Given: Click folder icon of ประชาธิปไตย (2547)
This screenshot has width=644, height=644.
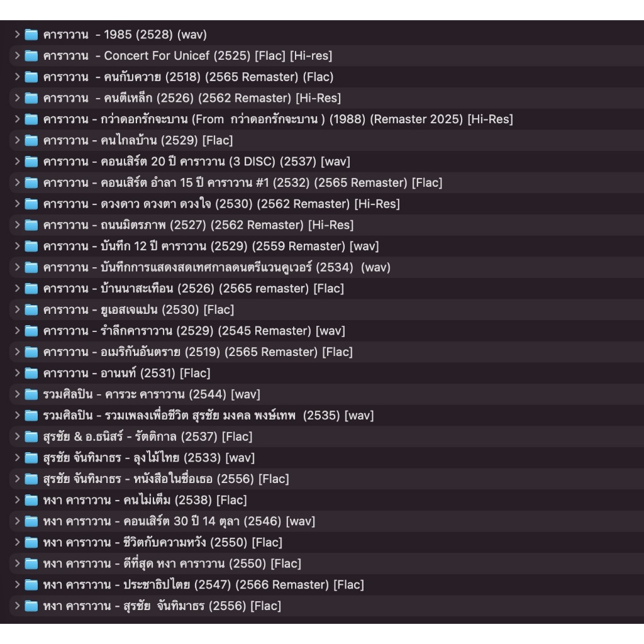Looking at the screenshot, I should pos(31,584).
